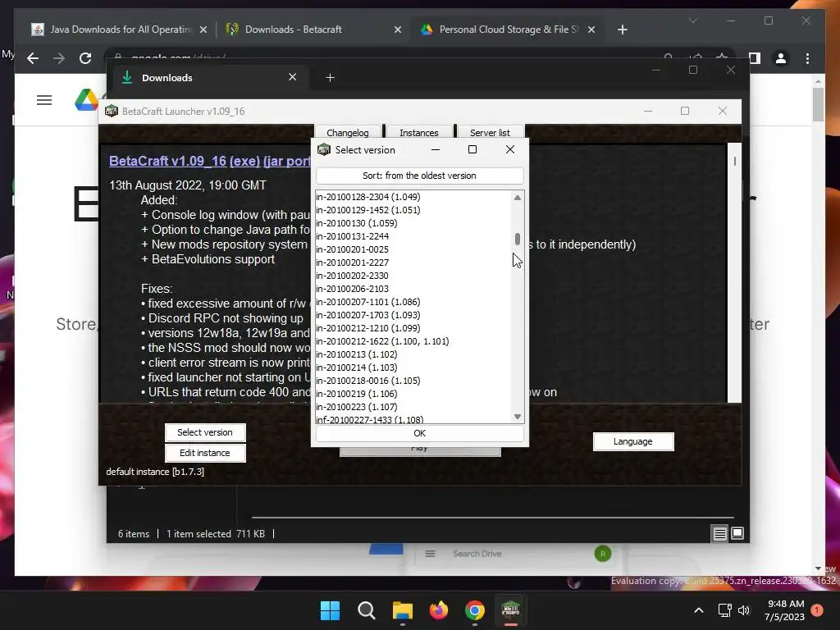This screenshot has height=630, width=840.
Task: Open network status tray icon
Action: pos(724,610)
